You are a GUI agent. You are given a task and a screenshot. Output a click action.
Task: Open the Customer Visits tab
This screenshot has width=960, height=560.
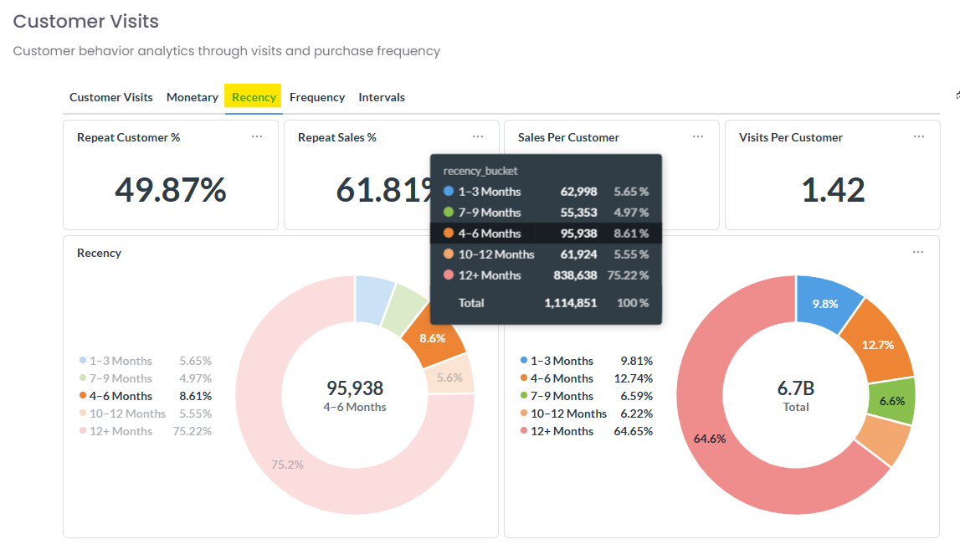coord(110,97)
